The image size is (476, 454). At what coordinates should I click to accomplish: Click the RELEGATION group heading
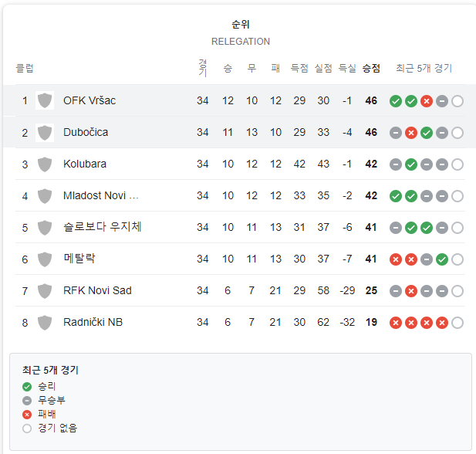241,42
